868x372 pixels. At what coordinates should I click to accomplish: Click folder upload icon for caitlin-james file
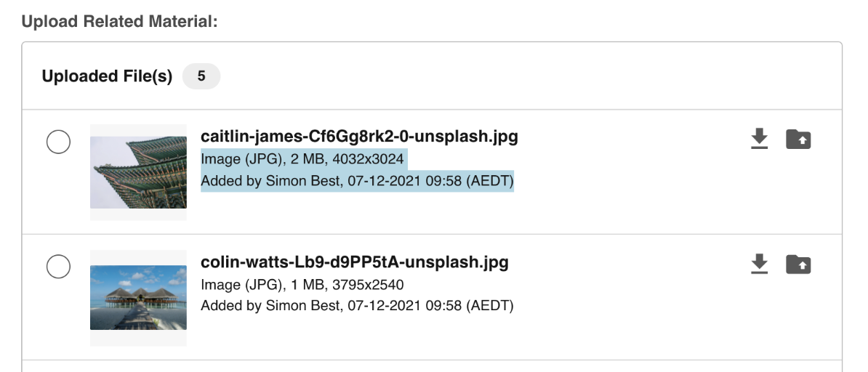pos(798,138)
